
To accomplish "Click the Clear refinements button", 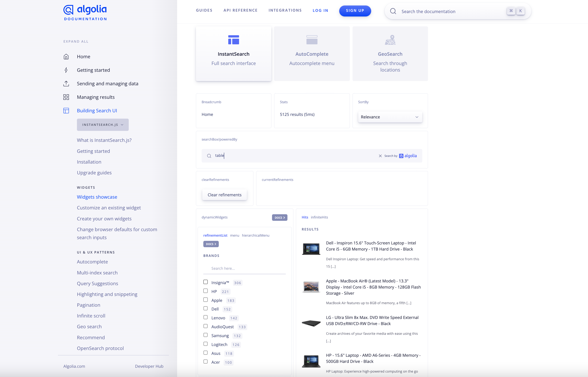I will [224, 195].
